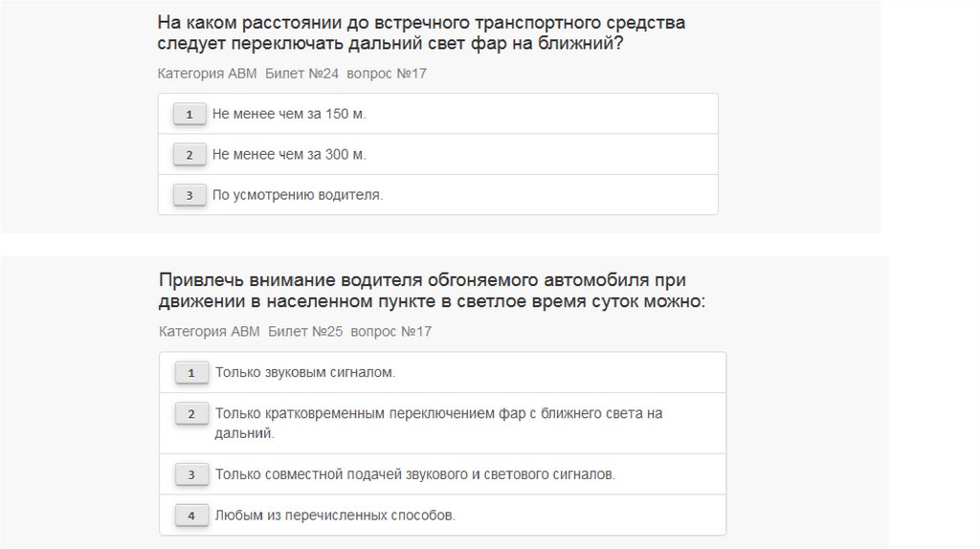Pick the 'Только совместной подачей' answer text

coord(414,474)
